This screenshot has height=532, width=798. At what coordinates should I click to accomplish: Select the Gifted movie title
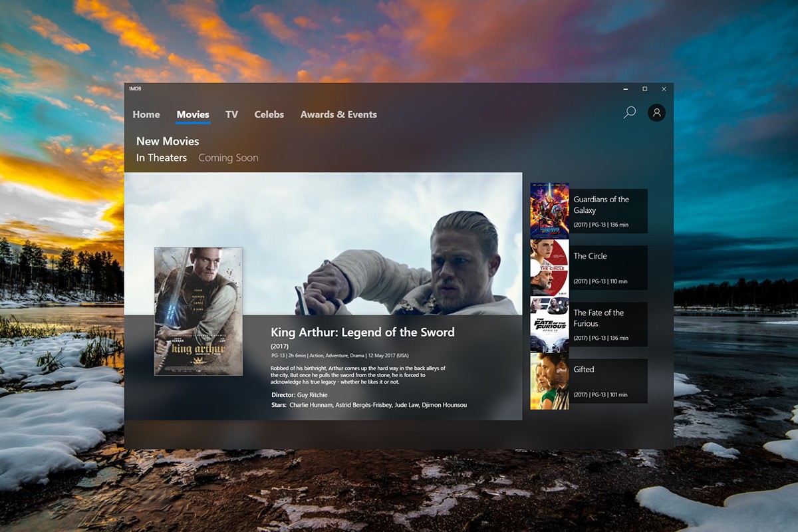[x=584, y=370]
